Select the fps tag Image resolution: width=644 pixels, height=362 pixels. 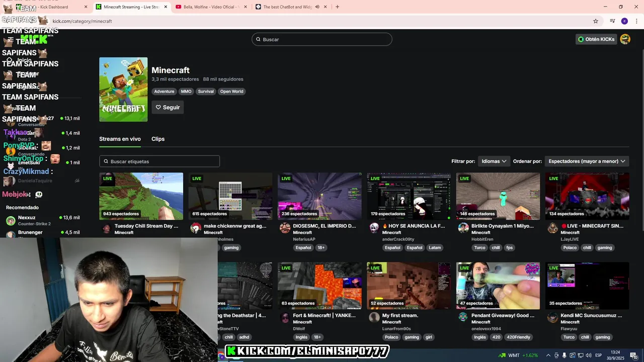coord(509,247)
